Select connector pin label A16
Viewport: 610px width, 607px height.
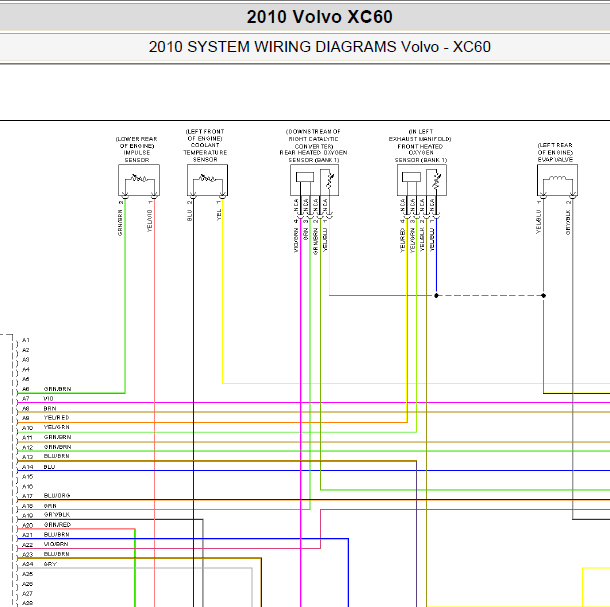coord(27,486)
